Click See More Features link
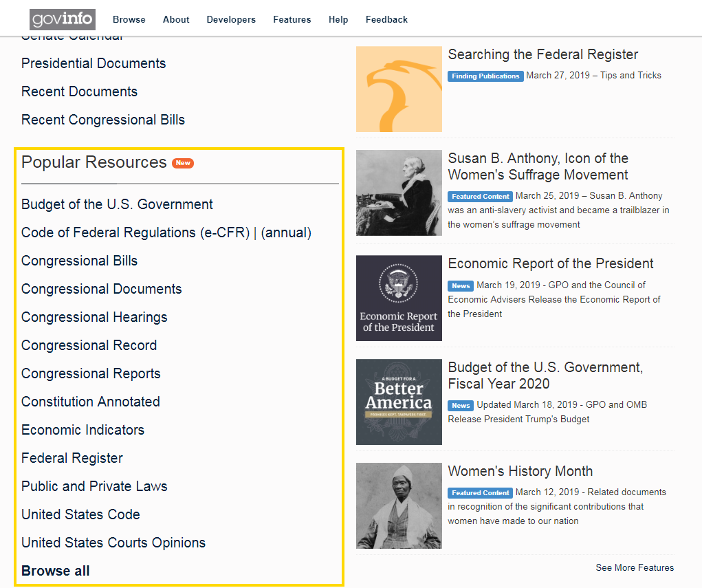Screen dimensions: 702x588 click(635, 567)
